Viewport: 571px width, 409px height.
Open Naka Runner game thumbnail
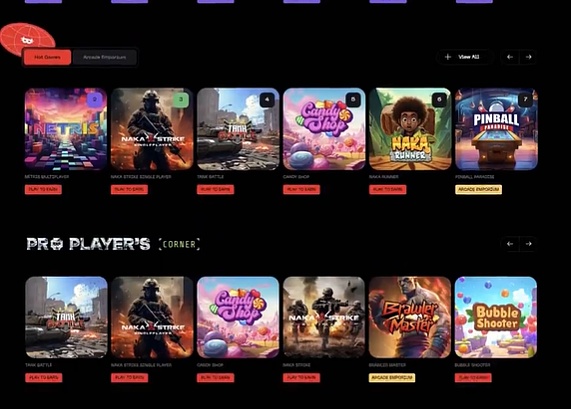(410, 129)
